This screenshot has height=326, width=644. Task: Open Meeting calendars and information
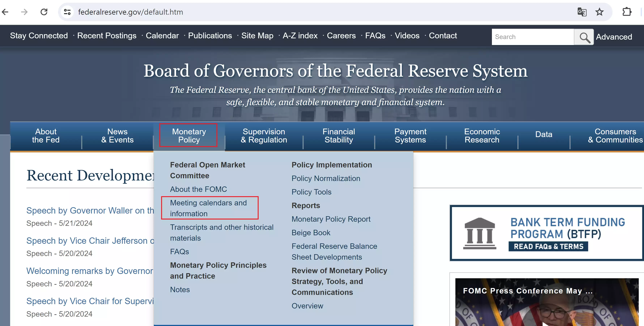coord(209,208)
